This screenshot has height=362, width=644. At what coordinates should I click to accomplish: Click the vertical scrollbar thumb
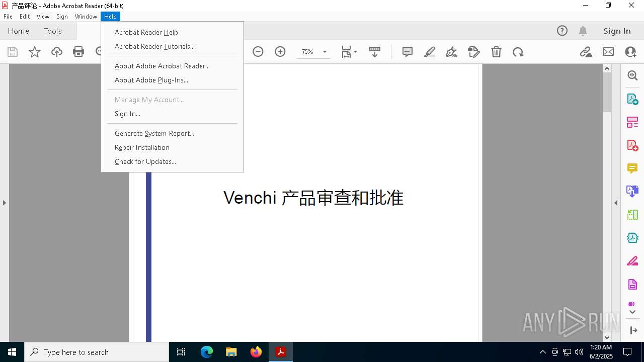tap(607, 92)
